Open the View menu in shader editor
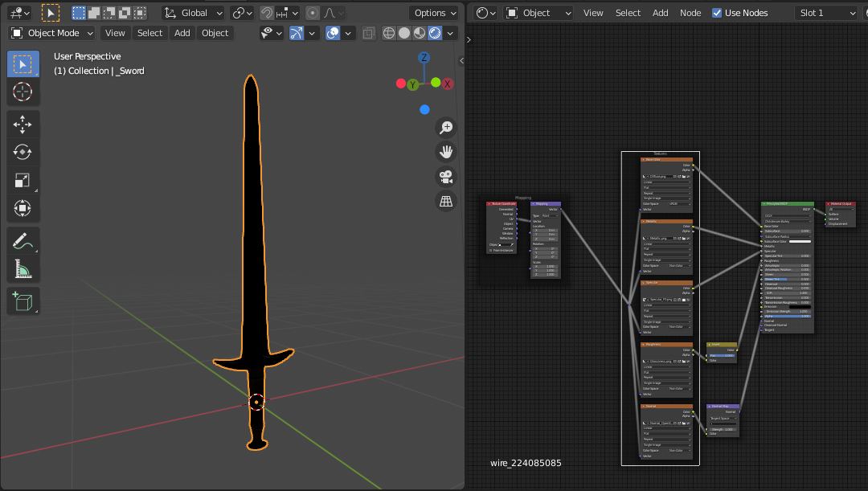Viewport: 868px width, 491px height. point(593,13)
